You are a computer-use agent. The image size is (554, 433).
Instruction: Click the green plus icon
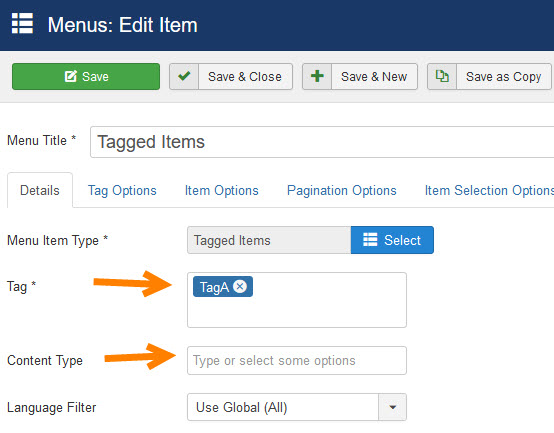pyautogui.click(x=317, y=76)
